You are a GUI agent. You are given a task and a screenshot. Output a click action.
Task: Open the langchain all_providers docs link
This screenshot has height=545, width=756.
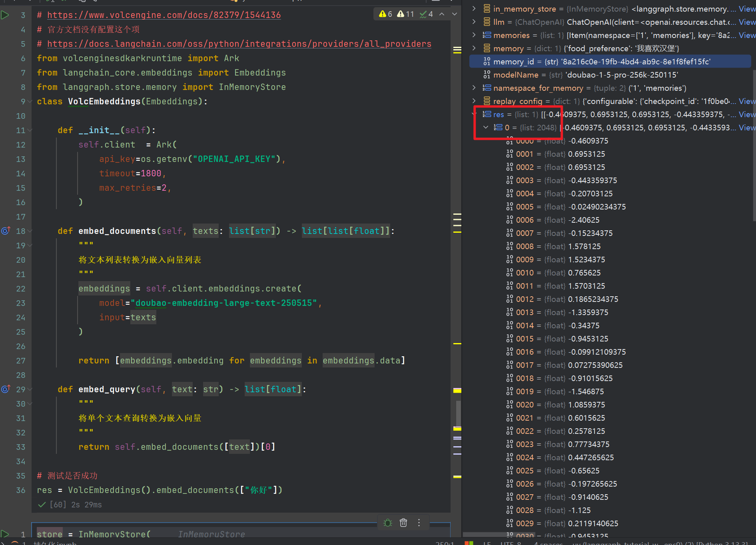[x=239, y=44]
